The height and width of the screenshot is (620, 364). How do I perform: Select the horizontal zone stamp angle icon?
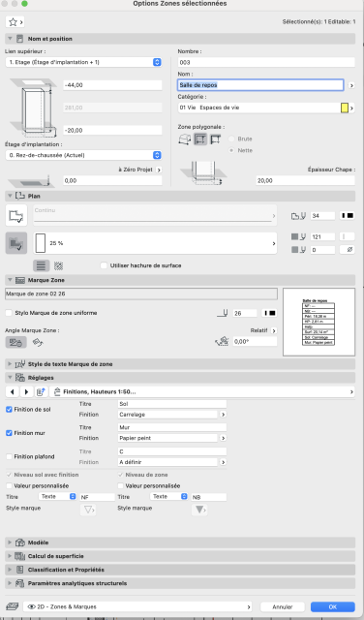point(15,342)
